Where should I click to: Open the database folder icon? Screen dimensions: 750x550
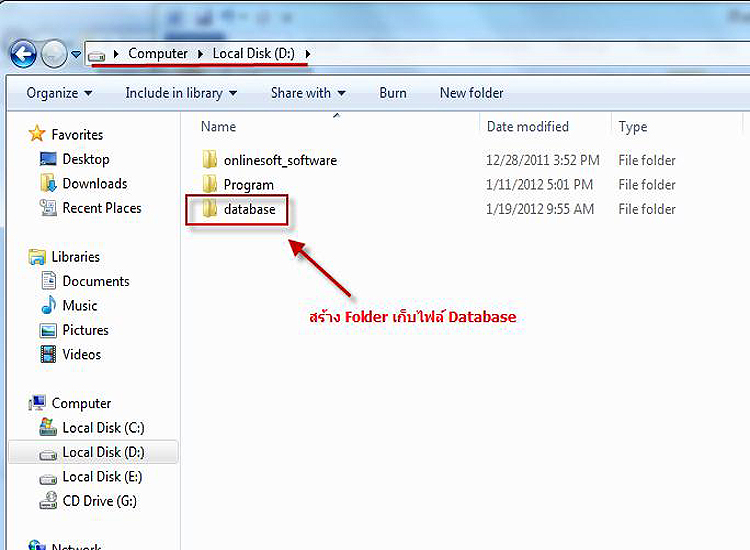(209, 209)
